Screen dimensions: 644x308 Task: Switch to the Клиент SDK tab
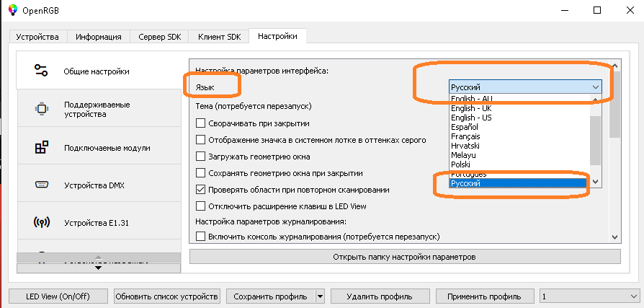(x=218, y=37)
